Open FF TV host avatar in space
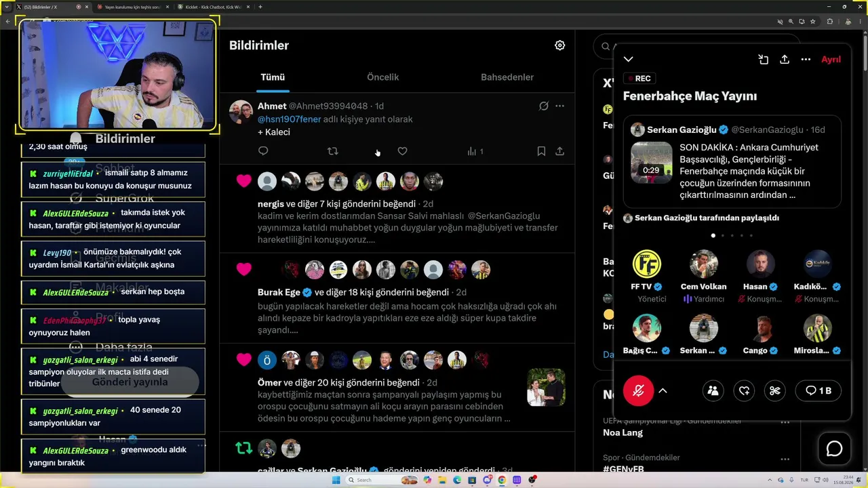This screenshot has height=488, width=868. coord(646,264)
